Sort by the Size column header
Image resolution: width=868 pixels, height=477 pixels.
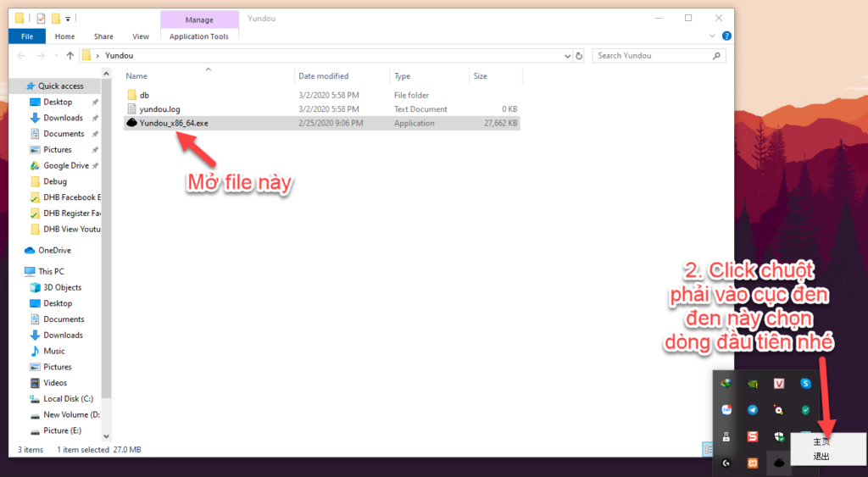pyautogui.click(x=495, y=75)
